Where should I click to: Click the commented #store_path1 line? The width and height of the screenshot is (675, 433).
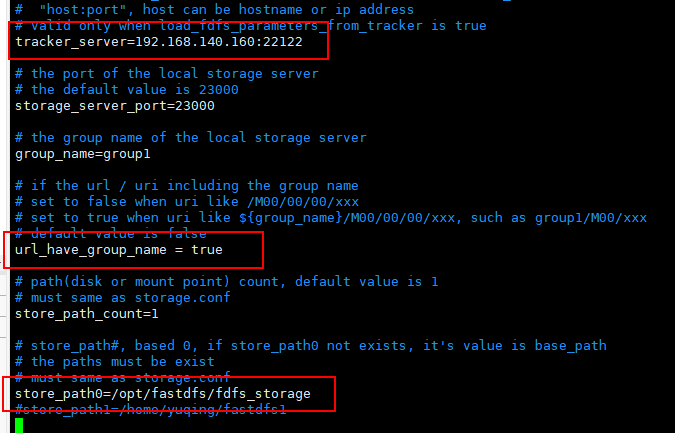coord(150,409)
